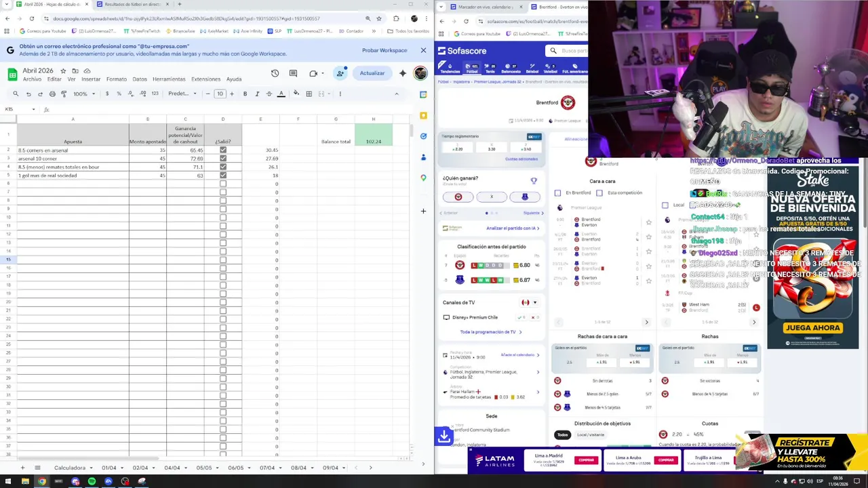Expand the name box dropdown K15
The image size is (868, 488).
pyautogui.click(x=33, y=109)
